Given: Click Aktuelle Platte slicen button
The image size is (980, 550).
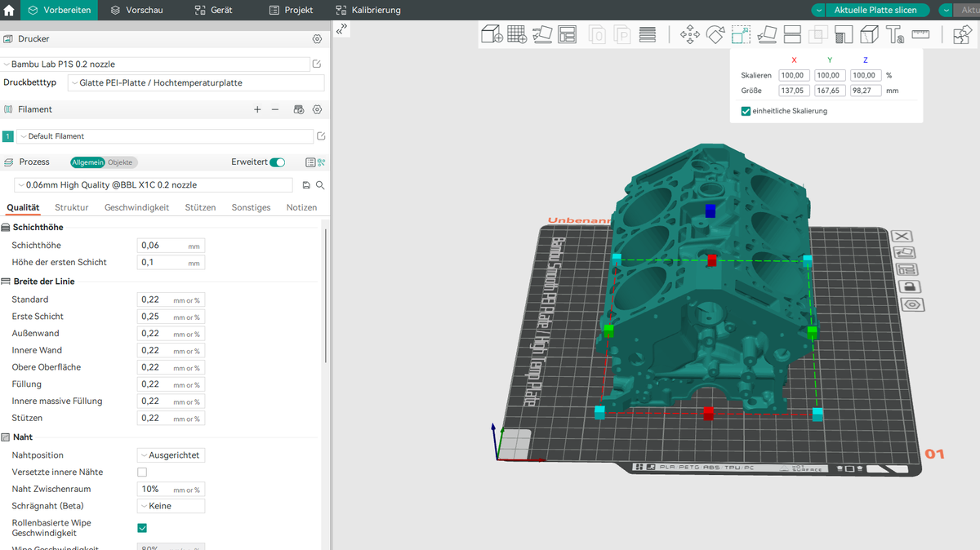Looking at the screenshot, I should tap(874, 10).
